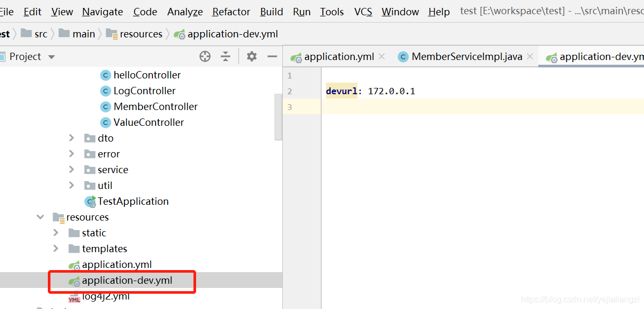Click the application-dev.yml breadcrumb
The height and width of the screenshot is (309, 644).
(x=227, y=34)
